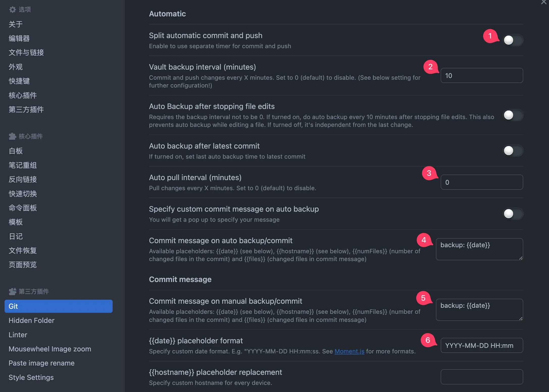Enable custom commit message on auto backup
Screen dimensions: 549x392
pyautogui.click(x=513, y=214)
